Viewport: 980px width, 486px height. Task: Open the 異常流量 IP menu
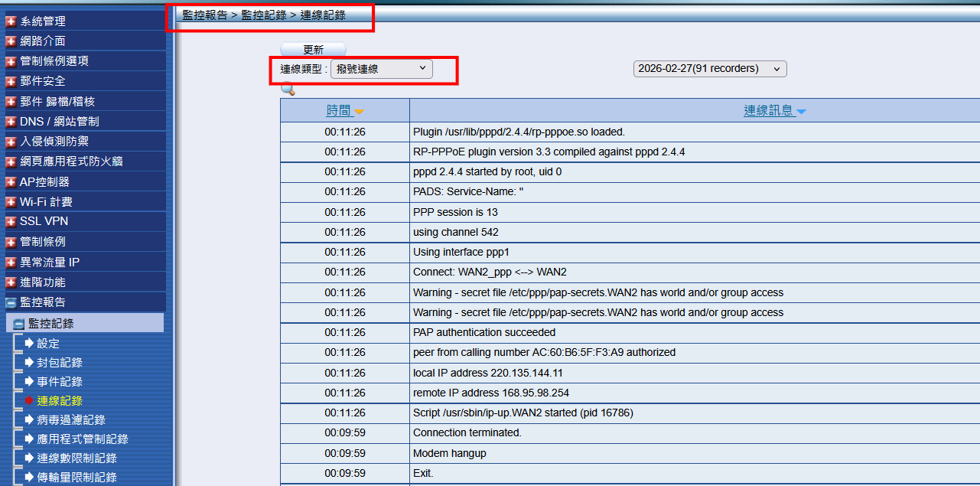pyautogui.click(x=50, y=262)
